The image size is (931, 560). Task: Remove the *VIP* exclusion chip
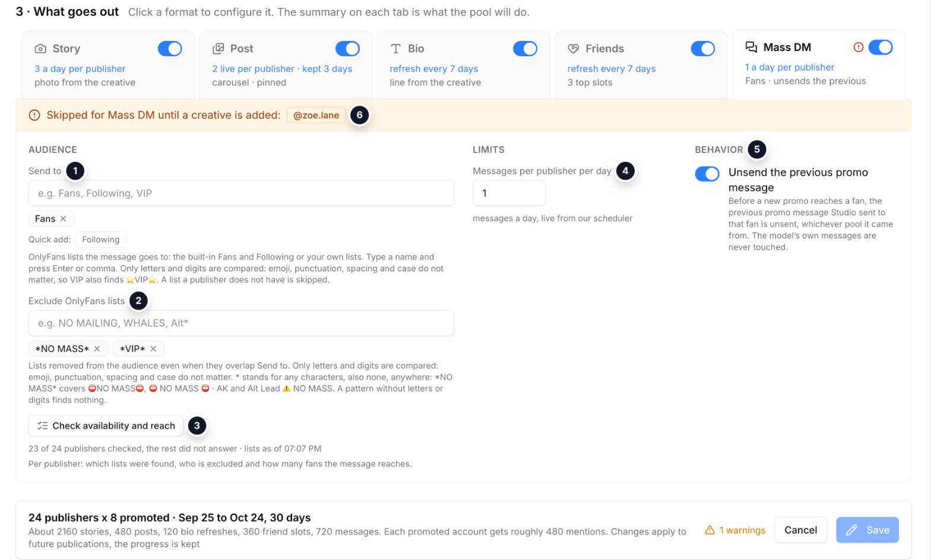pyautogui.click(x=153, y=349)
